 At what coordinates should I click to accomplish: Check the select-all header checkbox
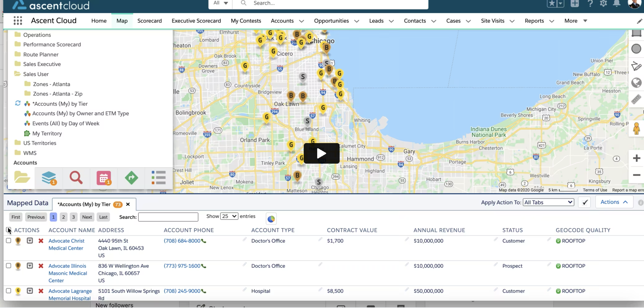coord(8,229)
